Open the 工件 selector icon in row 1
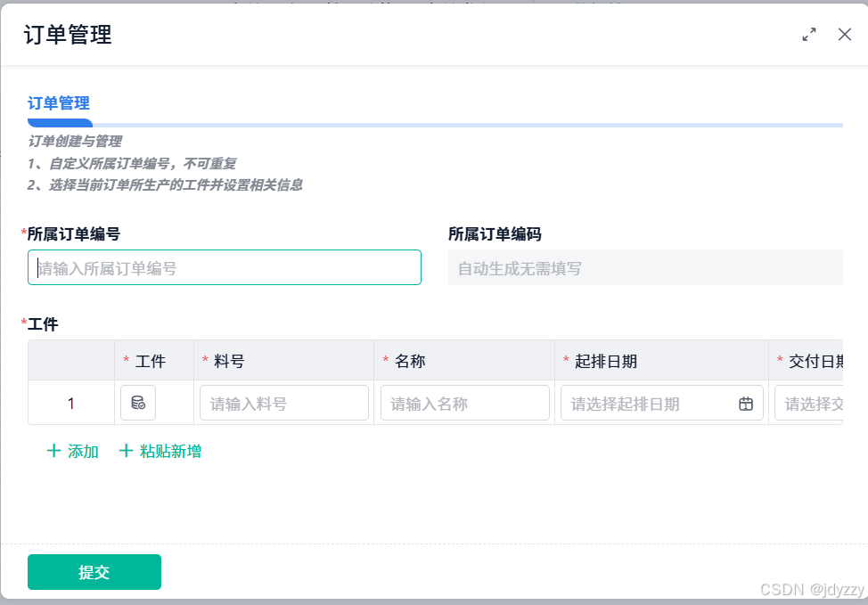868x605 pixels. [x=138, y=403]
